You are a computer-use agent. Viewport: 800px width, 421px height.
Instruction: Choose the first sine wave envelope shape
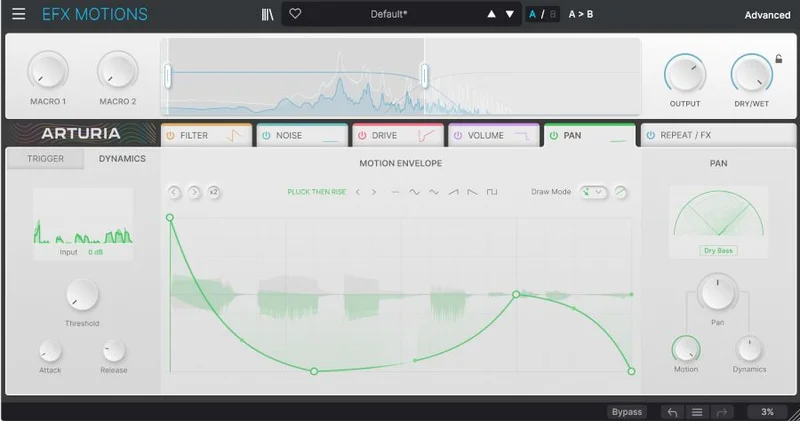tap(414, 192)
